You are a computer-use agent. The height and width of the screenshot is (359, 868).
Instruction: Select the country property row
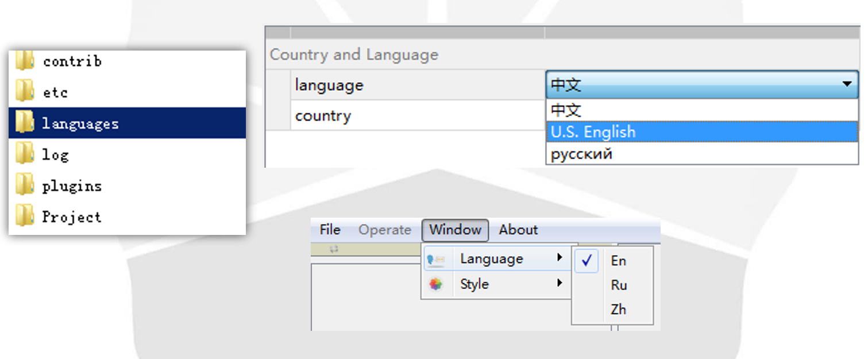(323, 115)
